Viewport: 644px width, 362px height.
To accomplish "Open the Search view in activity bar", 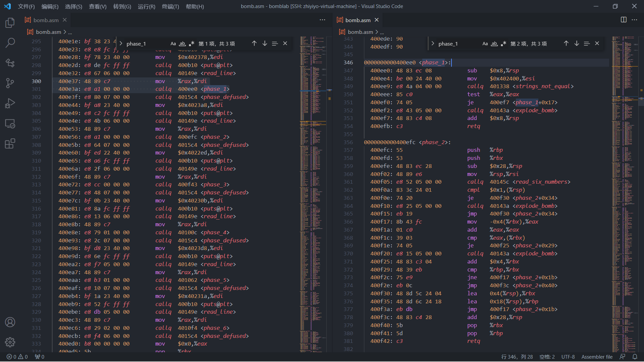I will pyautogui.click(x=10, y=43).
